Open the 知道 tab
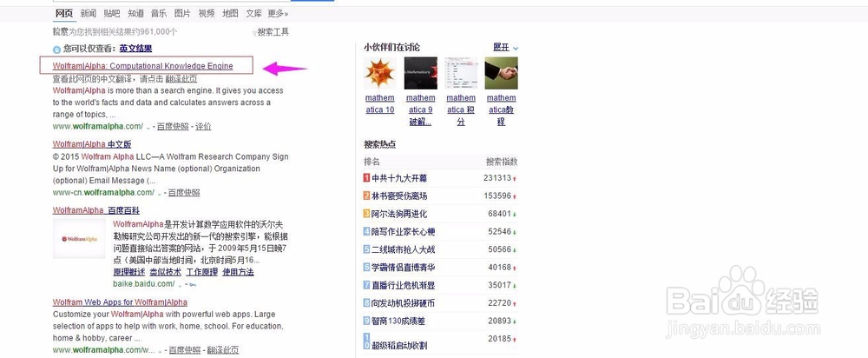 [x=135, y=13]
